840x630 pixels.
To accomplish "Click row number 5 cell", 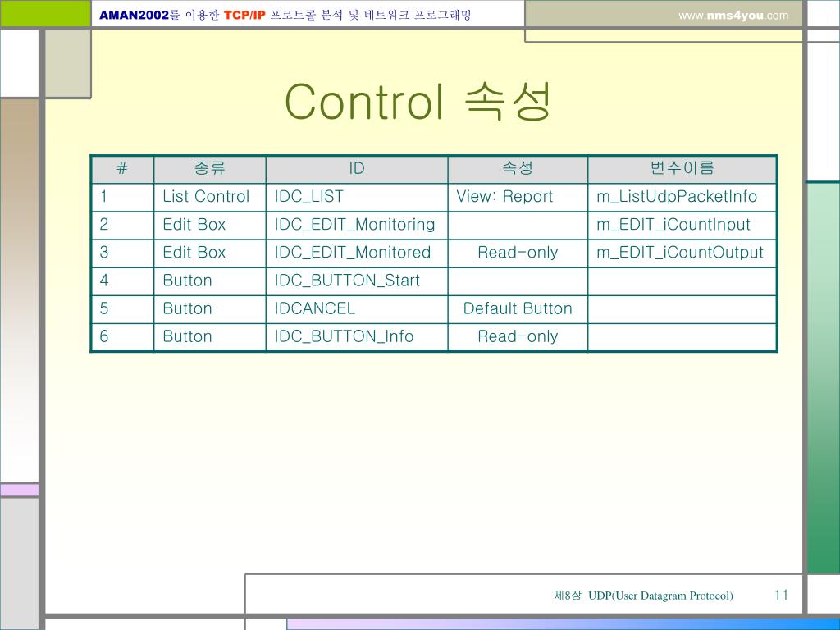I will 123,308.
